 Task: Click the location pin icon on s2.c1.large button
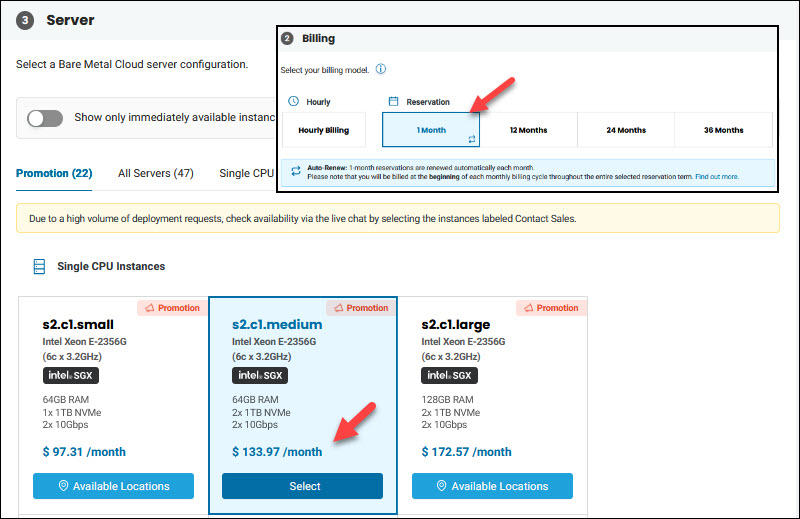tap(442, 485)
